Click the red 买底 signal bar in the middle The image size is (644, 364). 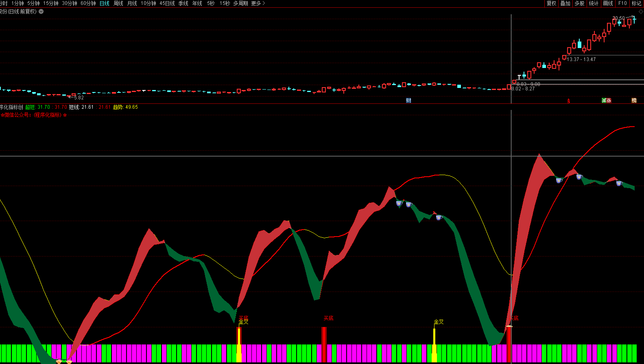[324, 344]
